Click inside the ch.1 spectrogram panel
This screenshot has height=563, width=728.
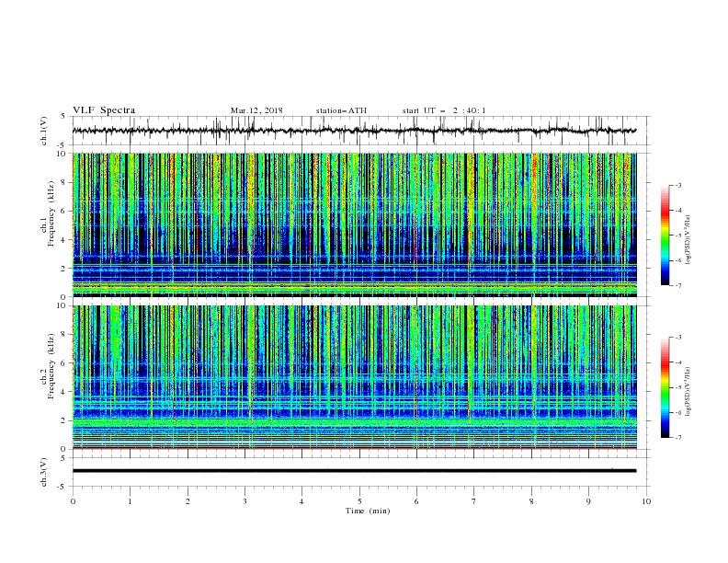(x=354, y=224)
